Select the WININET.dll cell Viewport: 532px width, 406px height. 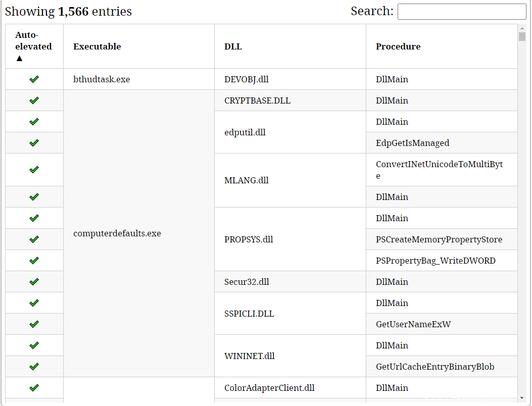point(250,356)
